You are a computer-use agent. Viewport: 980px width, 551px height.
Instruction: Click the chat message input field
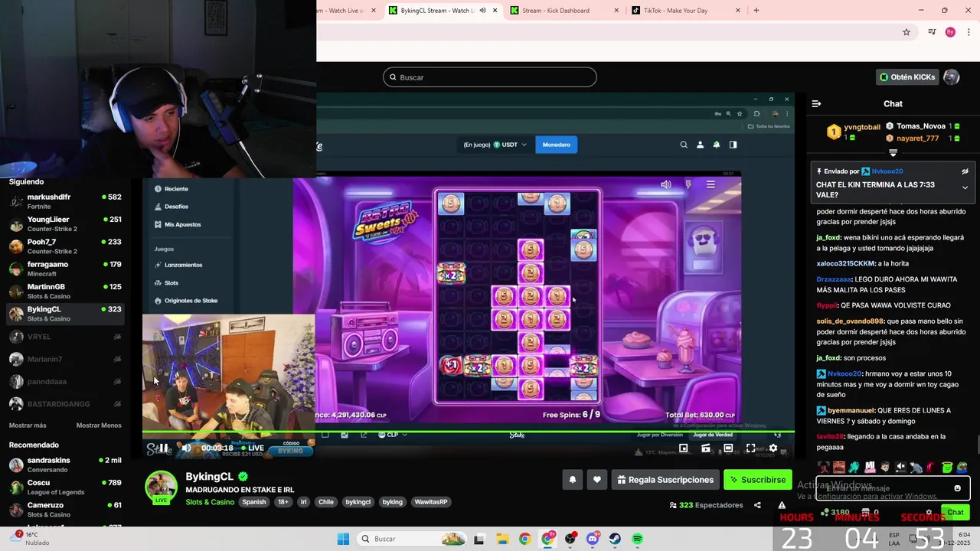(x=893, y=488)
